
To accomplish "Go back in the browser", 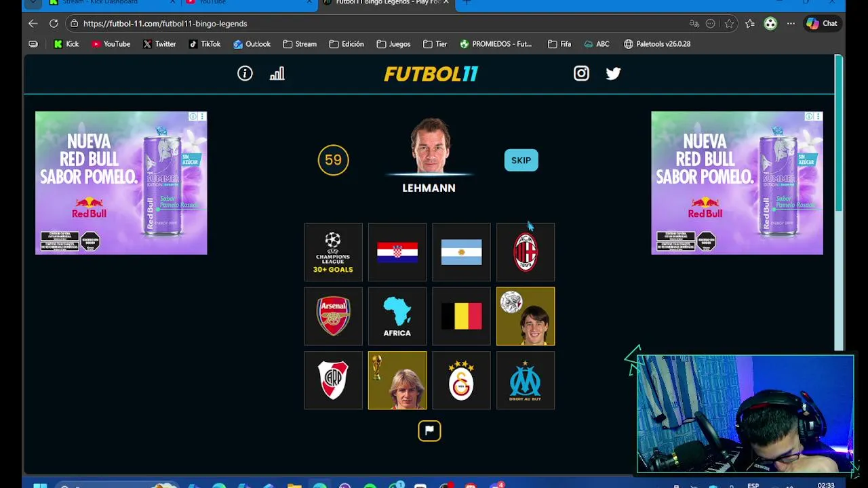I will 33,23.
